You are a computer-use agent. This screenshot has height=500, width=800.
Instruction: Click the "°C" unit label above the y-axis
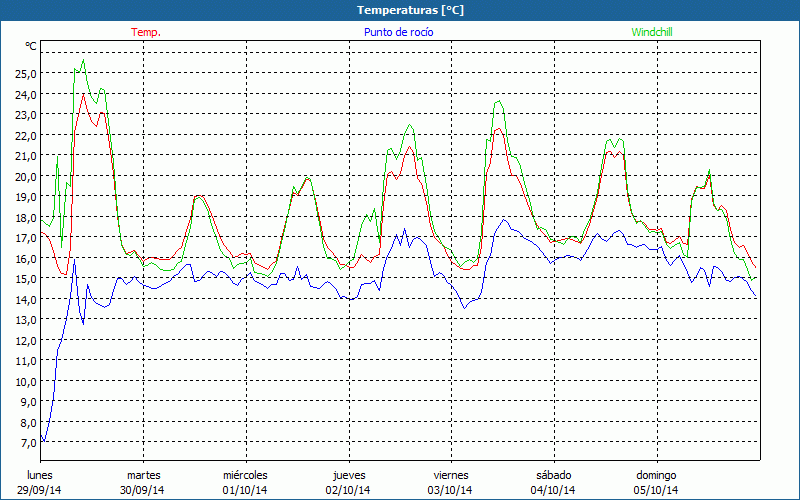click(x=32, y=46)
